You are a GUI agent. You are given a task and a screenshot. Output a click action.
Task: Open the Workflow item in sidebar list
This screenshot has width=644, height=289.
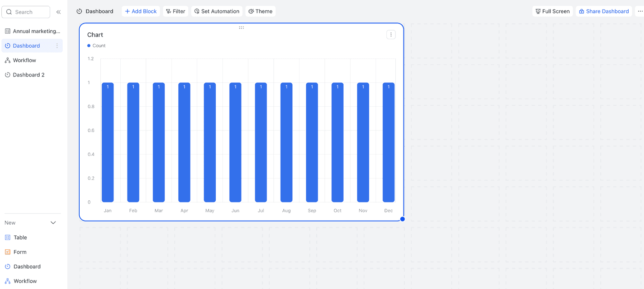pos(32,60)
